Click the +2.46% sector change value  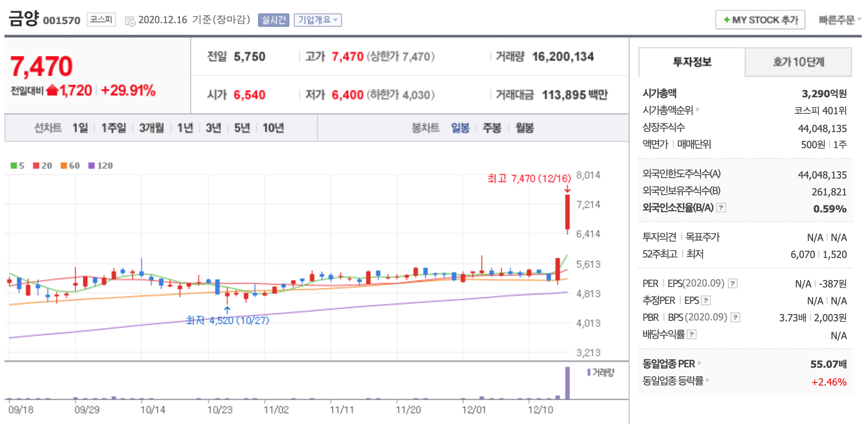point(829,382)
